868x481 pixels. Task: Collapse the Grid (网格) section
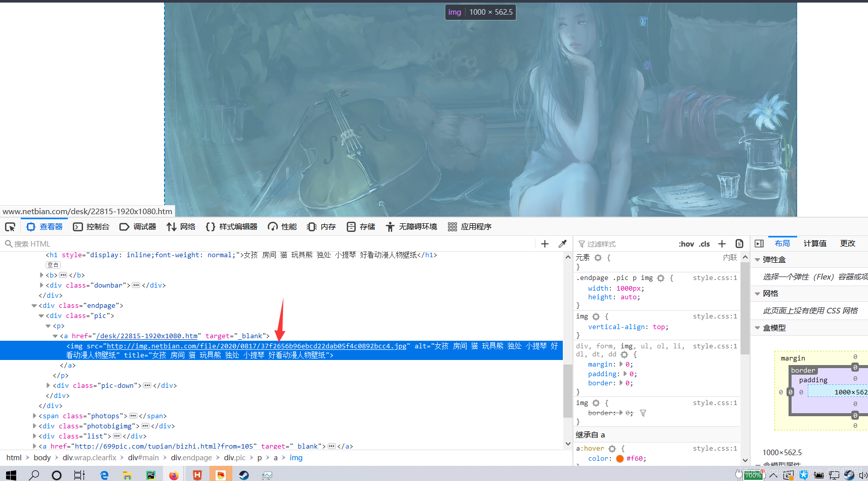click(758, 294)
